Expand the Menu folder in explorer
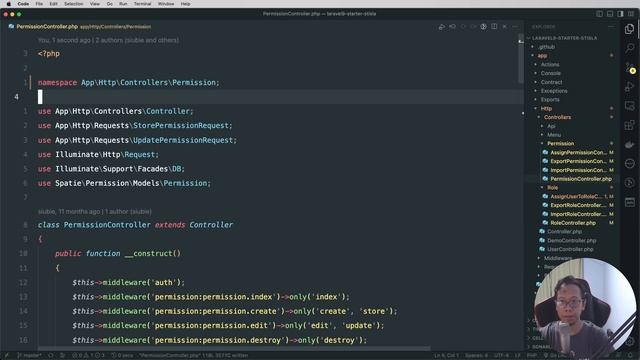This screenshot has height=360, width=640. click(554, 135)
